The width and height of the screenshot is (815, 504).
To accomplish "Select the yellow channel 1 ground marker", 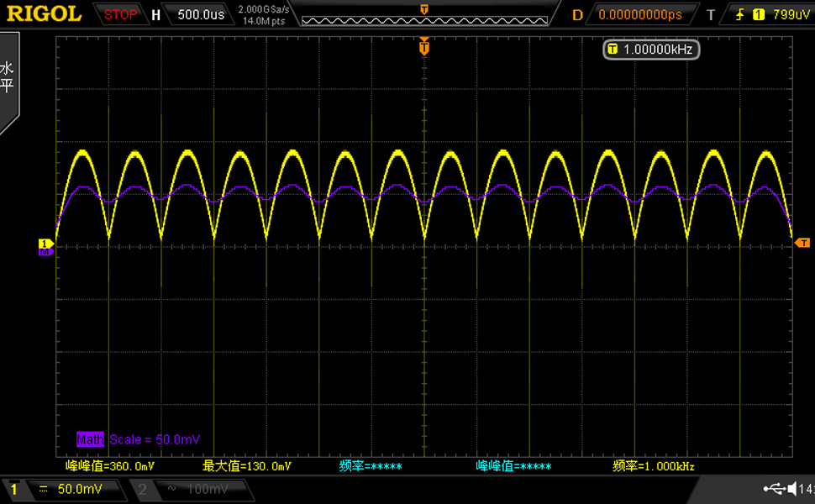I will coord(45,244).
